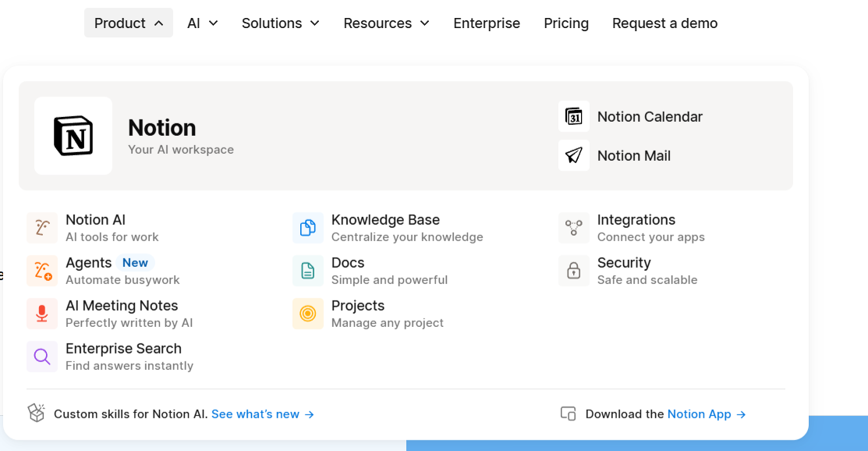Click the Knowledge Base book icon

point(307,227)
